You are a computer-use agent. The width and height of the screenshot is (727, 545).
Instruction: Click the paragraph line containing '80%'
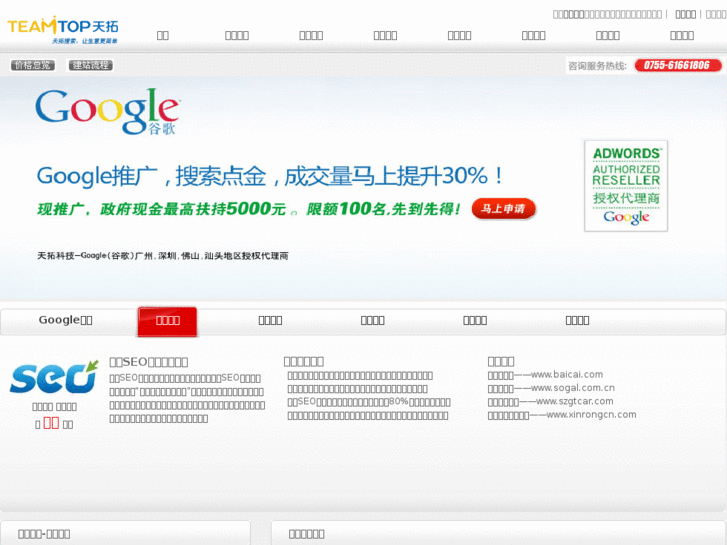(369, 402)
